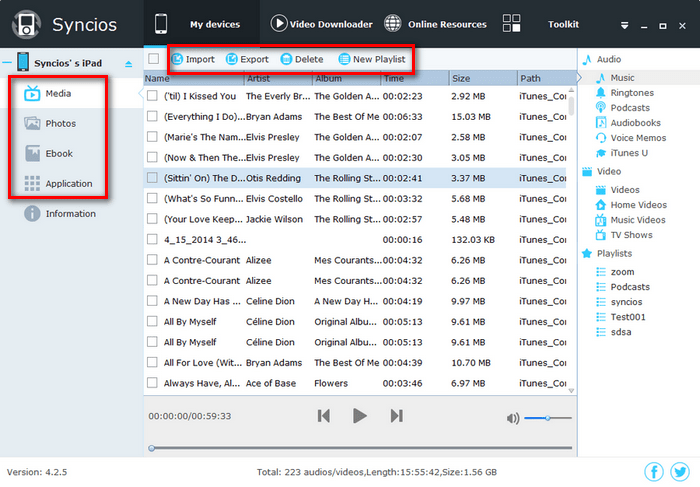Open the Twitter page link icon

pyautogui.click(x=680, y=471)
